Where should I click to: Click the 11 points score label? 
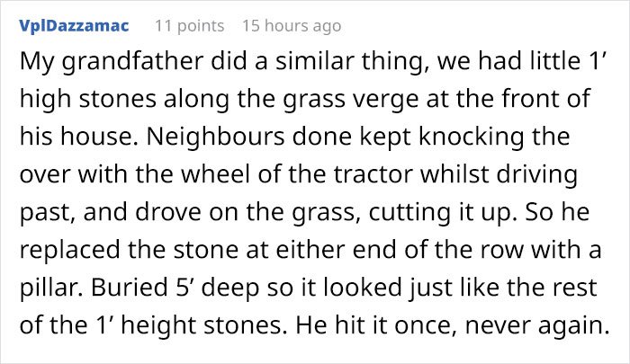point(190,26)
